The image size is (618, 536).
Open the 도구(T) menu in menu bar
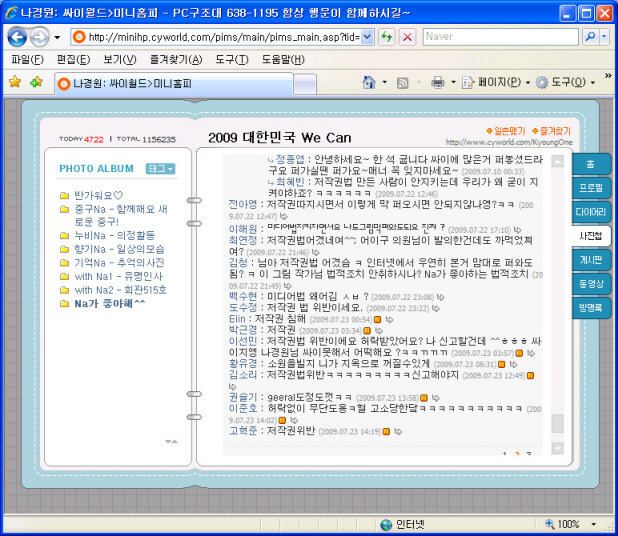pyautogui.click(x=231, y=60)
